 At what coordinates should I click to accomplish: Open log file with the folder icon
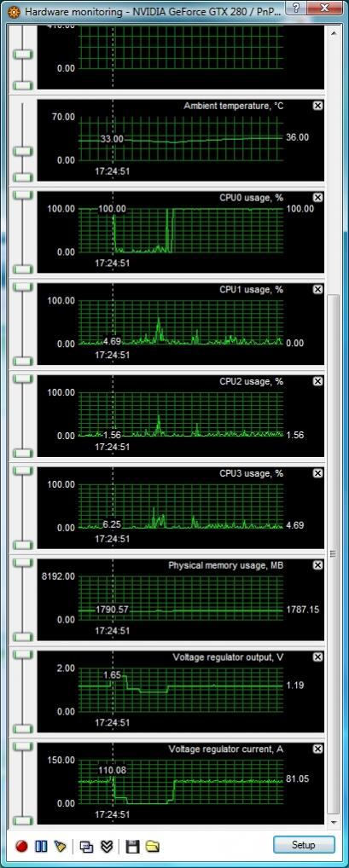point(153,846)
